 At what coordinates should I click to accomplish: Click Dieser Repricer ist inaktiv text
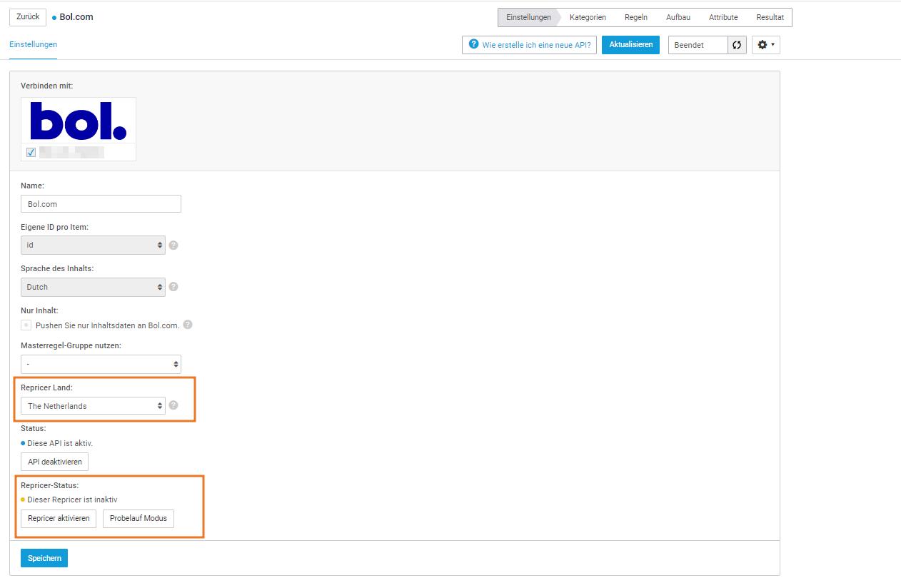72,500
